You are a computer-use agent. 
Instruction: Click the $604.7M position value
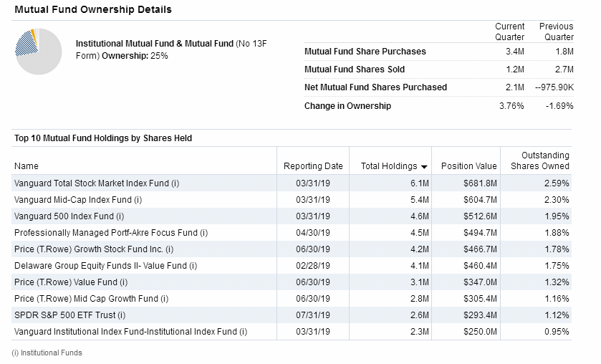(x=480, y=200)
